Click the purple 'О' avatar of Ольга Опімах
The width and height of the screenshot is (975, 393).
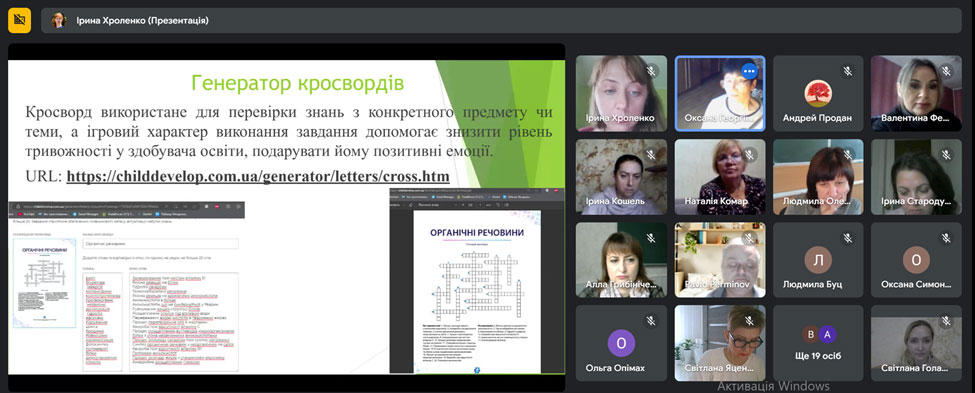pos(621,343)
